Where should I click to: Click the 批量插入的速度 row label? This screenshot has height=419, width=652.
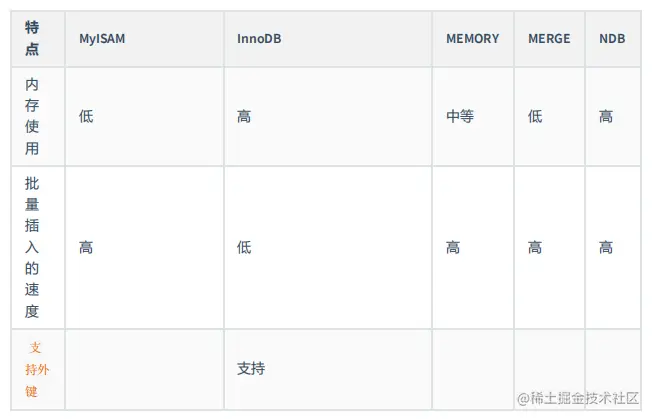point(32,248)
